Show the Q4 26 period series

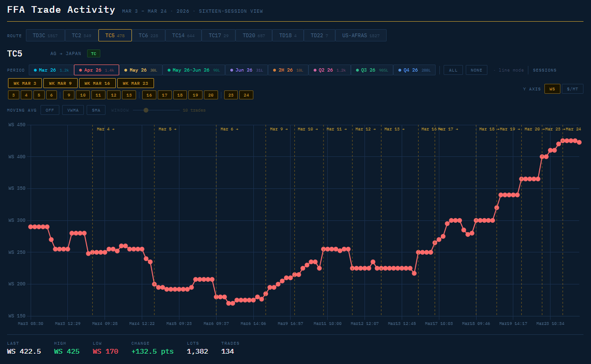[414, 70]
